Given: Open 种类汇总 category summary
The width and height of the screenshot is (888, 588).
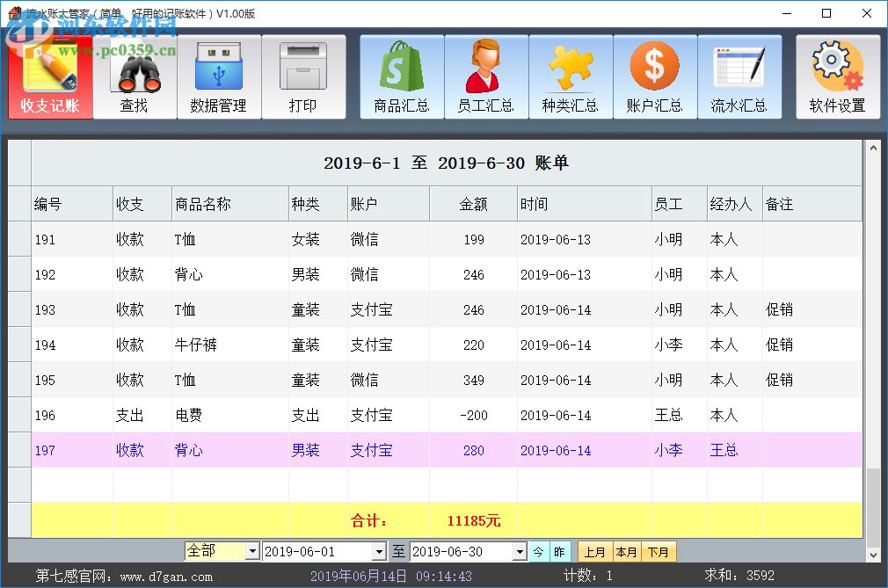Looking at the screenshot, I should coord(571,77).
